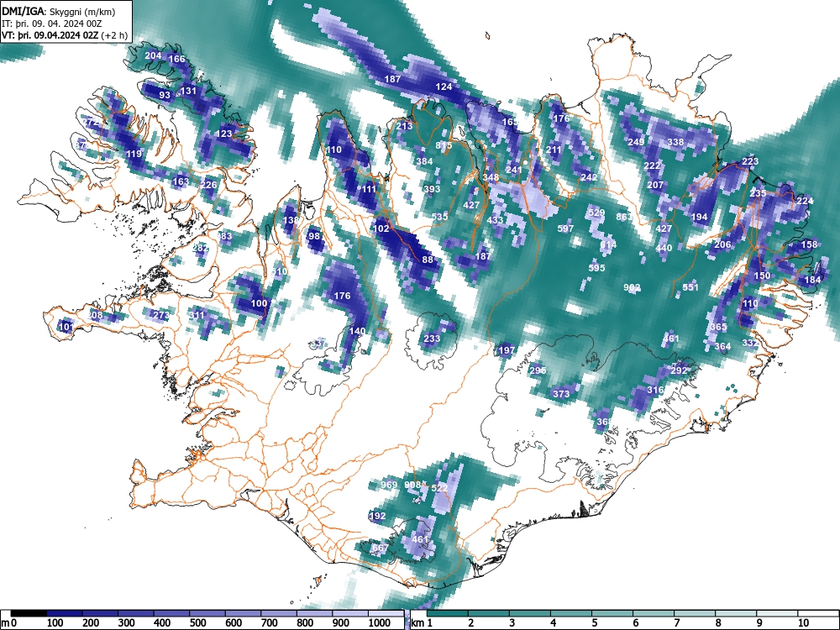Click the visibility value "158"
840x630 pixels.
pos(809,244)
